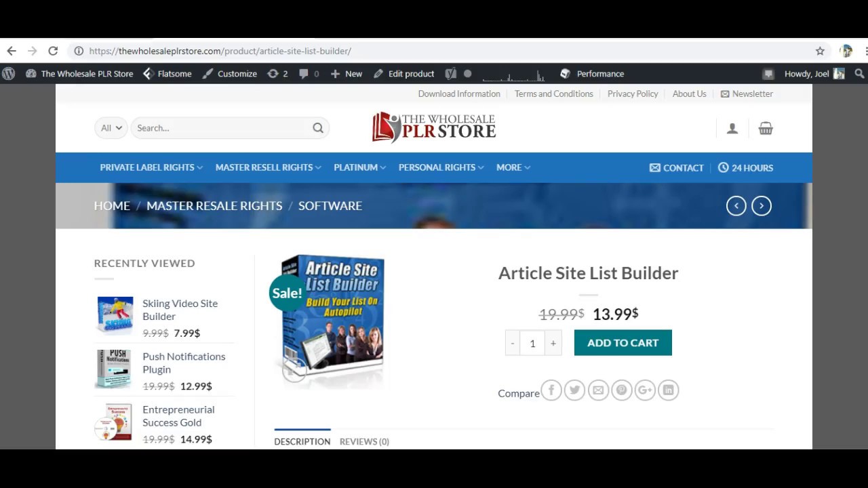Pin on Pinterest icon
The width and height of the screenshot is (868, 488).
pos(621,390)
